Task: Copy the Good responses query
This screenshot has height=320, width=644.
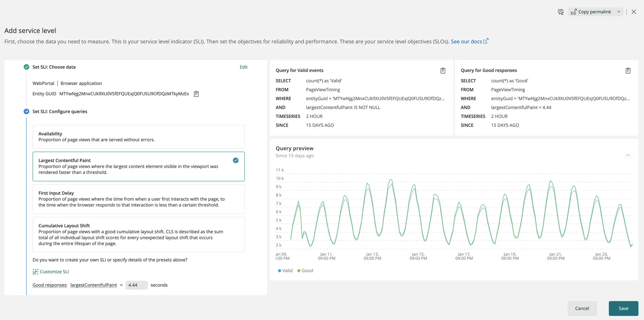Action: [628, 71]
